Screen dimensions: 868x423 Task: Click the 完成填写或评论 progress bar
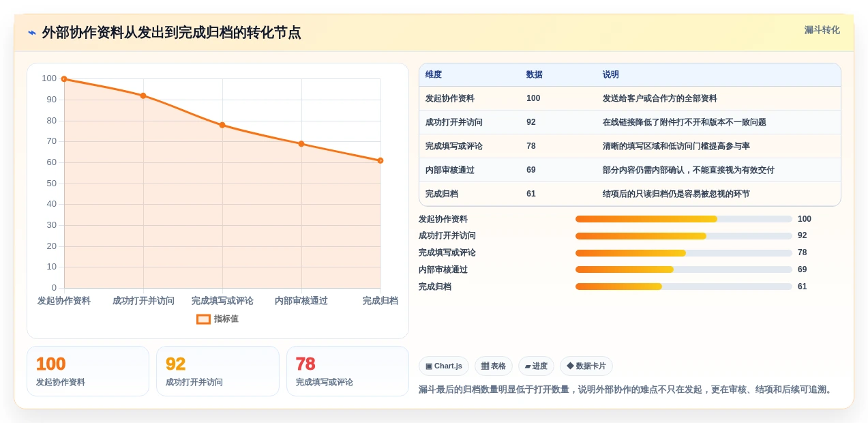(x=684, y=253)
